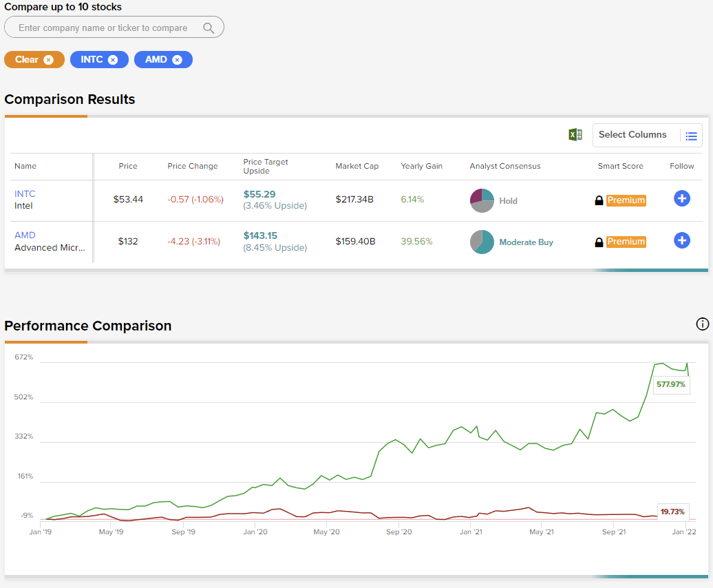The image size is (713, 588).
Task: Click the Intel Premium smart score badge
Action: pos(626,200)
